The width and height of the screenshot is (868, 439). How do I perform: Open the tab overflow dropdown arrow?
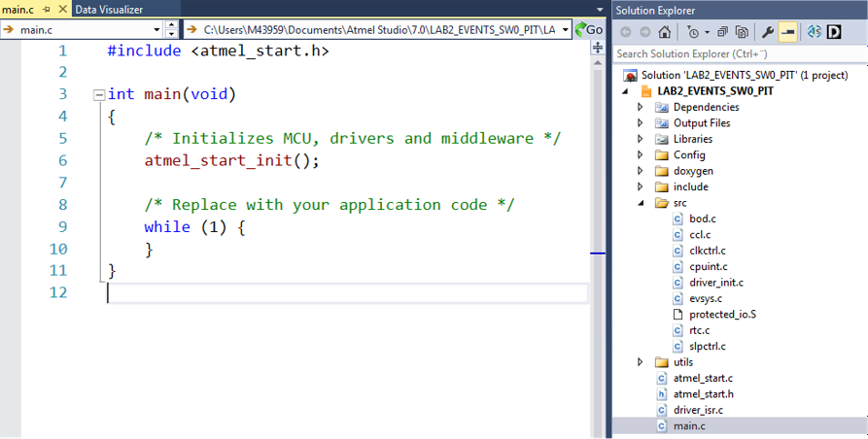pos(600,10)
